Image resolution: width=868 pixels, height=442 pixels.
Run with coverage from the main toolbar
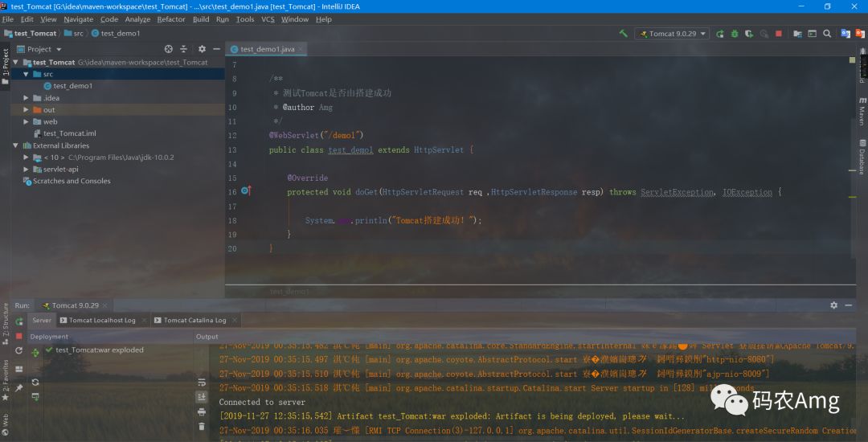tap(749, 34)
